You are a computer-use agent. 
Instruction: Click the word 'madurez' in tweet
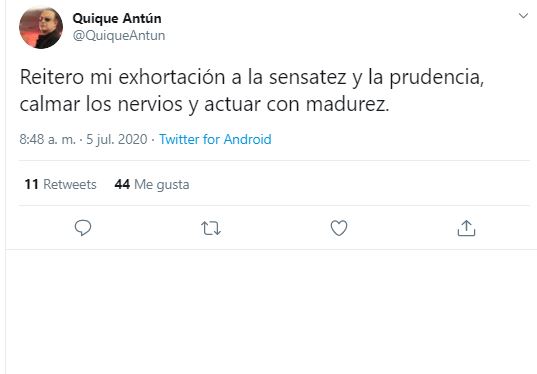tap(347, 104)
